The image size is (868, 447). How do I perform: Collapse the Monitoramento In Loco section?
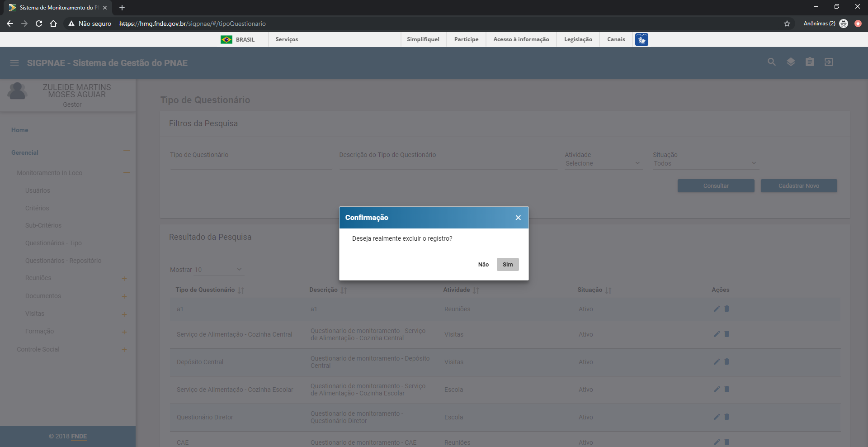127,172
